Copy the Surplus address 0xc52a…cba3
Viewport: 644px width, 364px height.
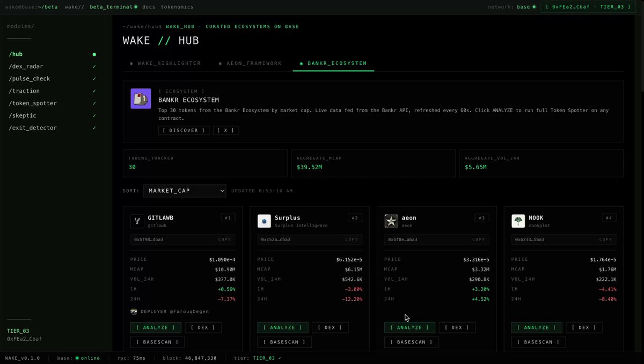click(352, 239)
